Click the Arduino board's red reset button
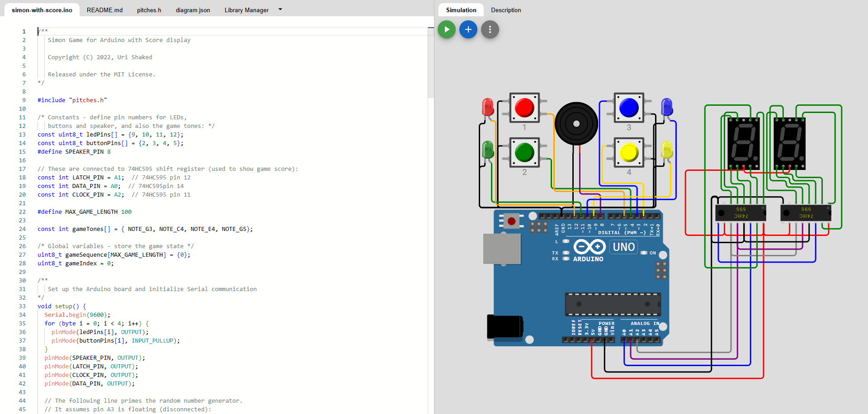The height and width of the screenshot is (414, 868). click(x=511, y=221)
